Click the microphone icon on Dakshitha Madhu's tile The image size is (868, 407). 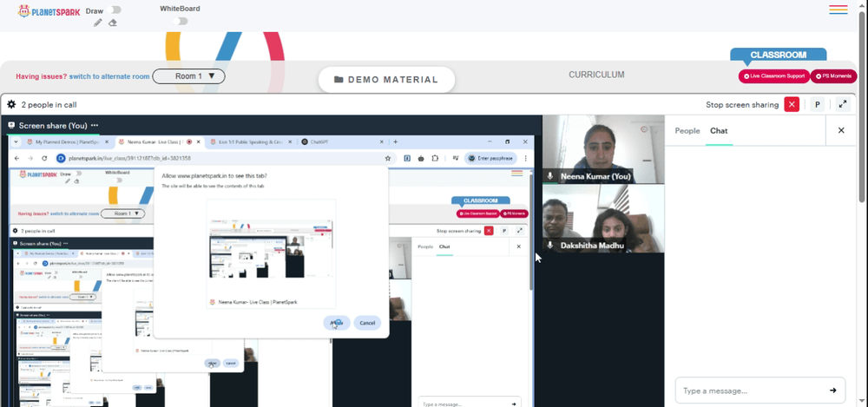point(549,246)
